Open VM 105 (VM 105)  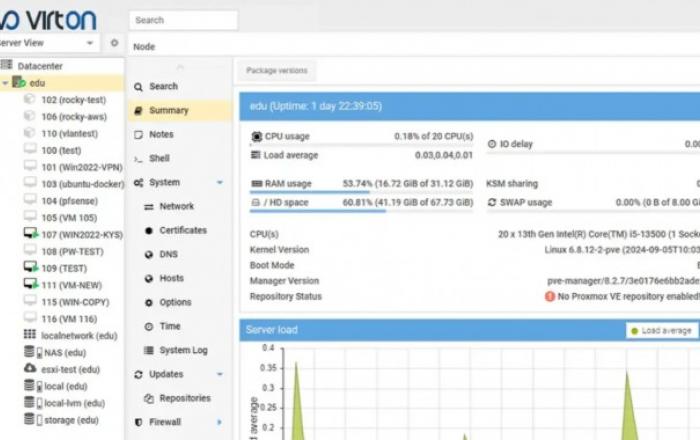click(x=69, y=218)
